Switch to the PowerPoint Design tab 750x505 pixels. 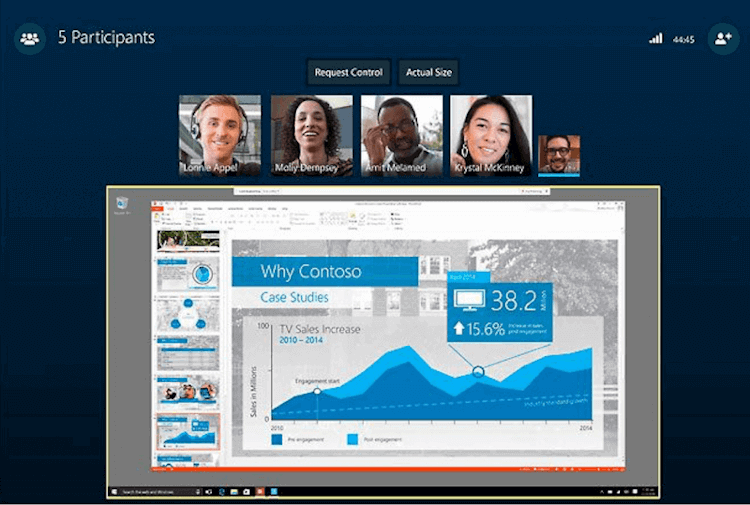197,209
